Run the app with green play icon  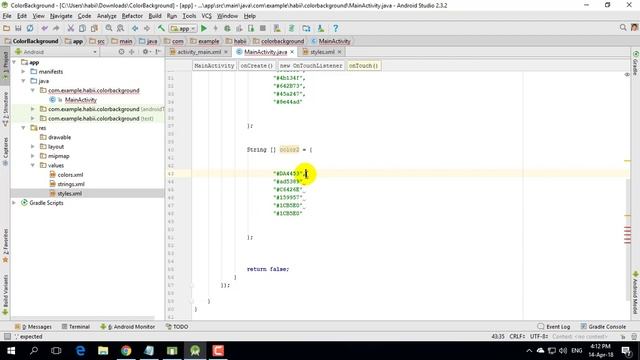point(204,29)
